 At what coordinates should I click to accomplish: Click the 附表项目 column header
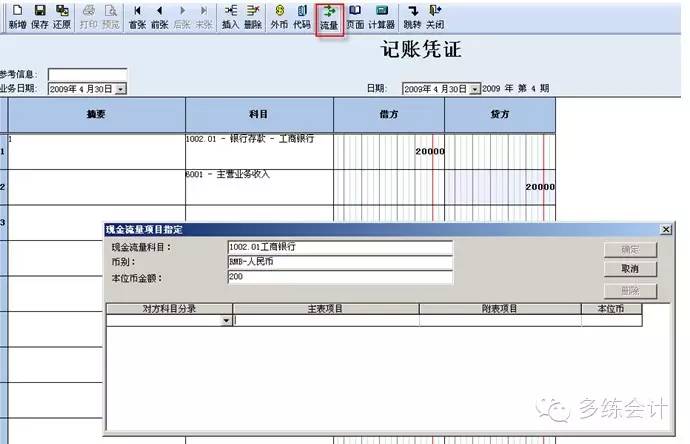(500, 308)
